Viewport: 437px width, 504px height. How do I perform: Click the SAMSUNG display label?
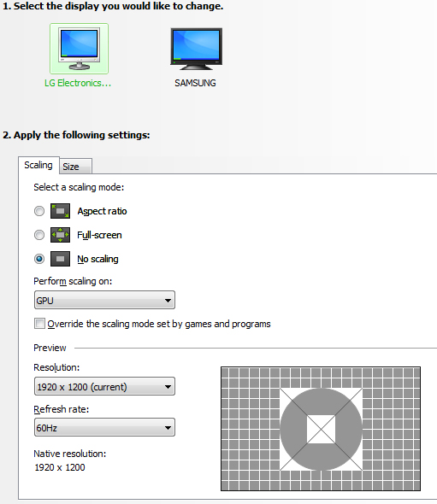click(195, 83)
